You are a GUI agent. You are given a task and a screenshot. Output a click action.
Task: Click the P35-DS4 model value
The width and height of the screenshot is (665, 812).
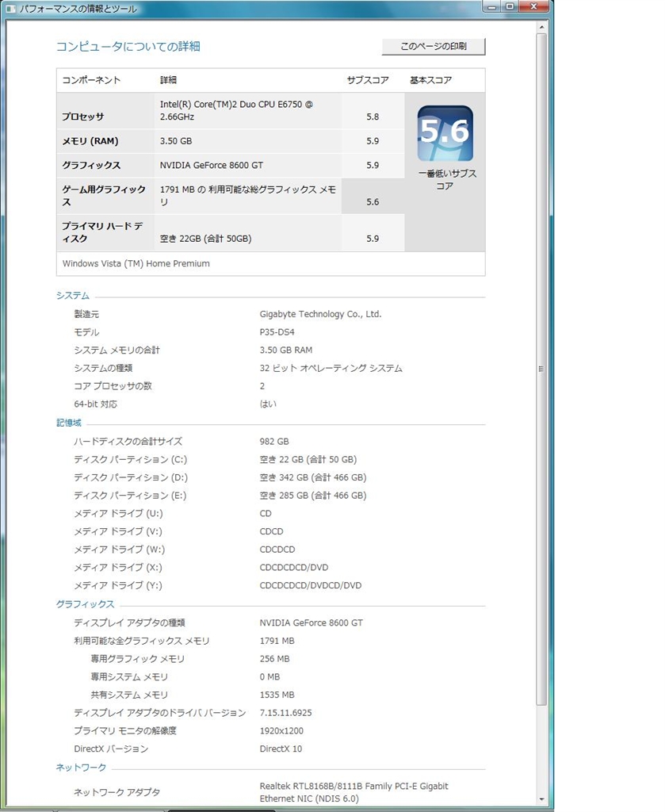point(277,332)
